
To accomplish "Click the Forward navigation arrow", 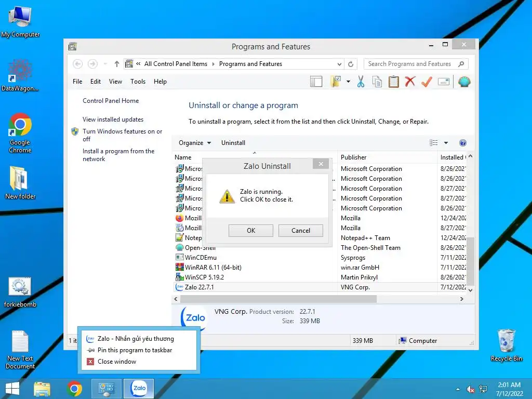I will 92,64.
